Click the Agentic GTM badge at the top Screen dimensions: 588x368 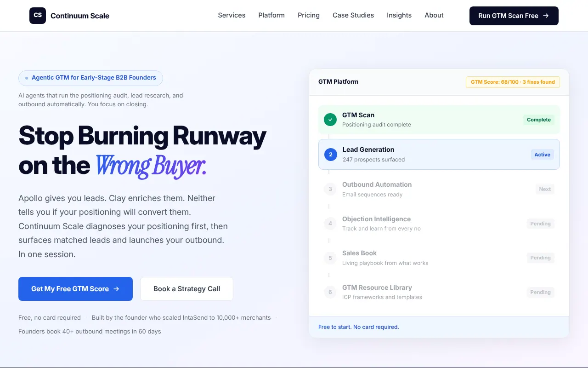pos(90,78)
